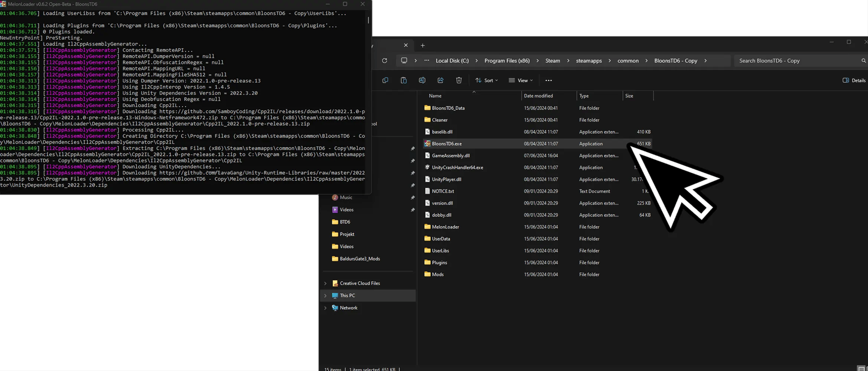Click the Copy icon in Explorer toolbar
Viewport: 868px width, 371px height.
(385, 80)
